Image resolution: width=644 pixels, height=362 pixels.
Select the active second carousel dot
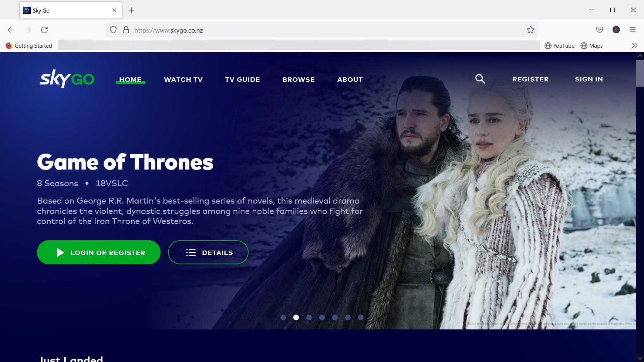point(296,317)
